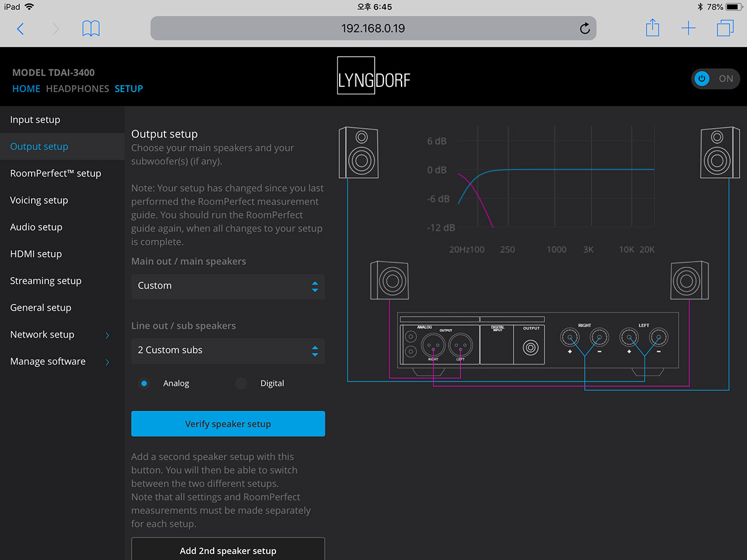Show all tabs via overlapping squares icon

725,28
